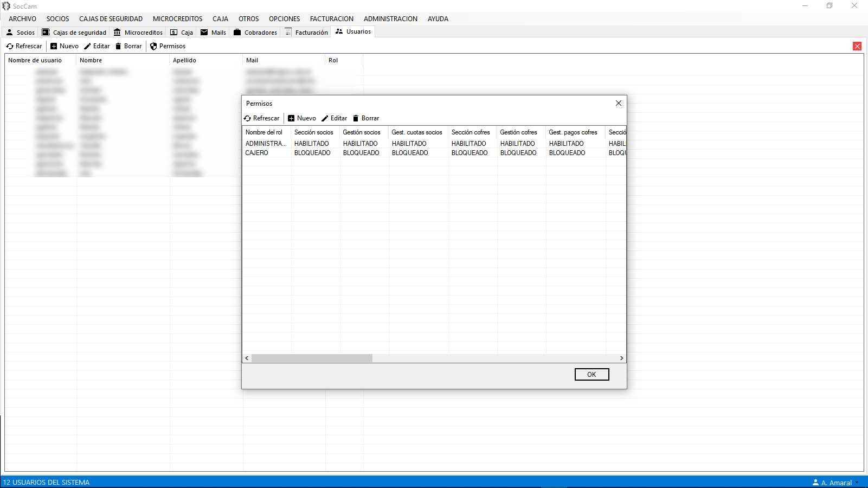Open the Cajas de seguridad tab
This screenshot has width=868, height=488.
pos(74,33)
